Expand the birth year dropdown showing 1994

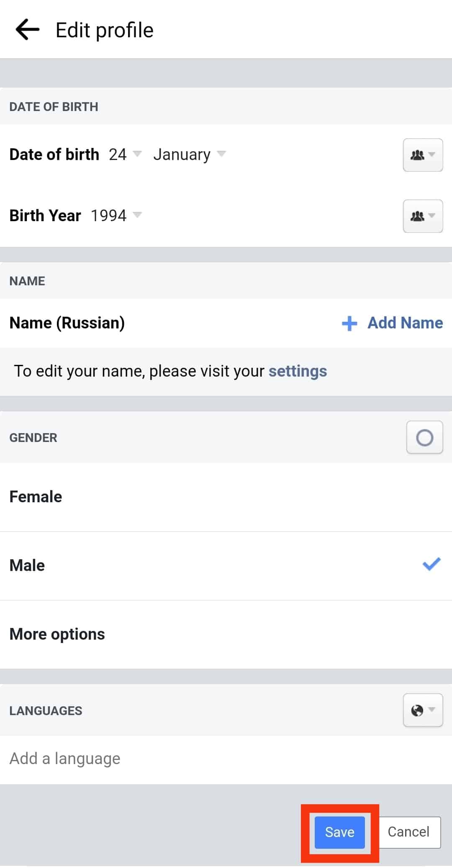pyautogui.click(x=116, y=216)
